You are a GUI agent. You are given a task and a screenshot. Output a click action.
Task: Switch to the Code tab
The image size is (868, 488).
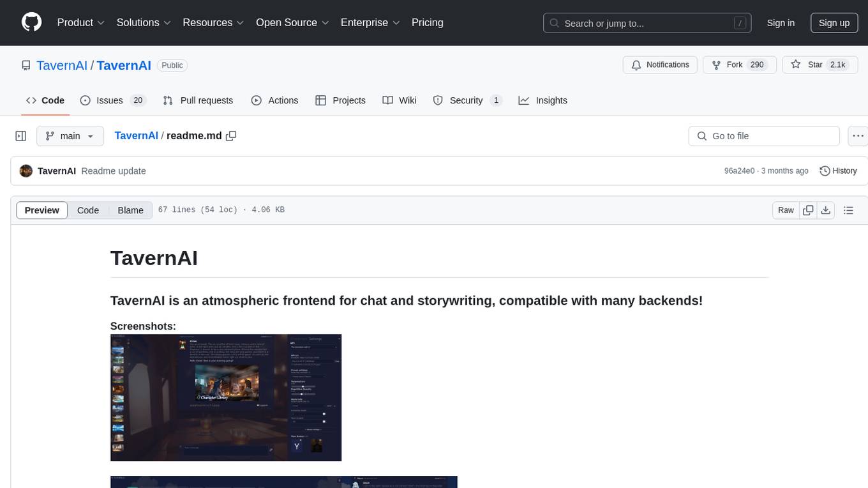coord(45,100)
